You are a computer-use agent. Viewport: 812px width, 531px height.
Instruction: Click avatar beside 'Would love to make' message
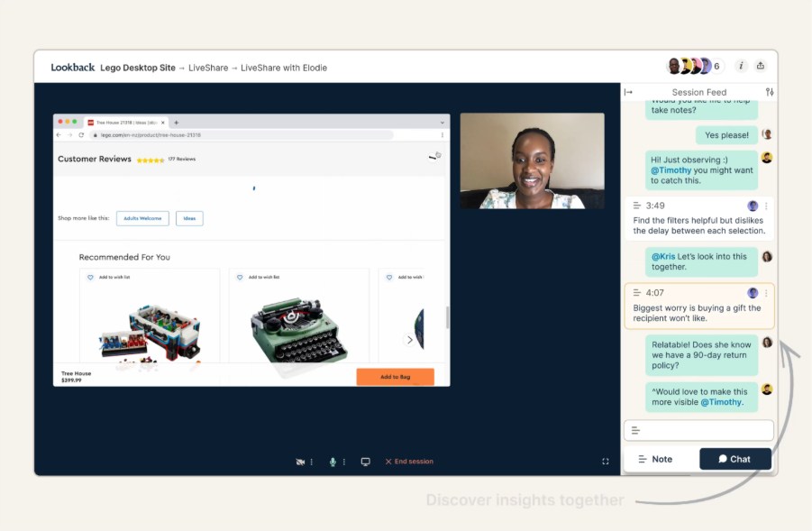[767, 389]
